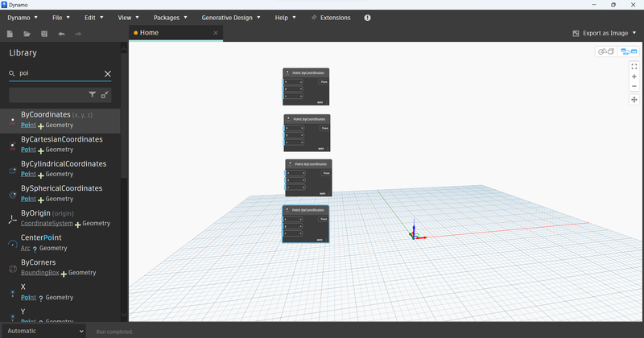Click the magnifier icon in the Library search
This screenshot has width=644, height=338.
[x=12, y=73]
